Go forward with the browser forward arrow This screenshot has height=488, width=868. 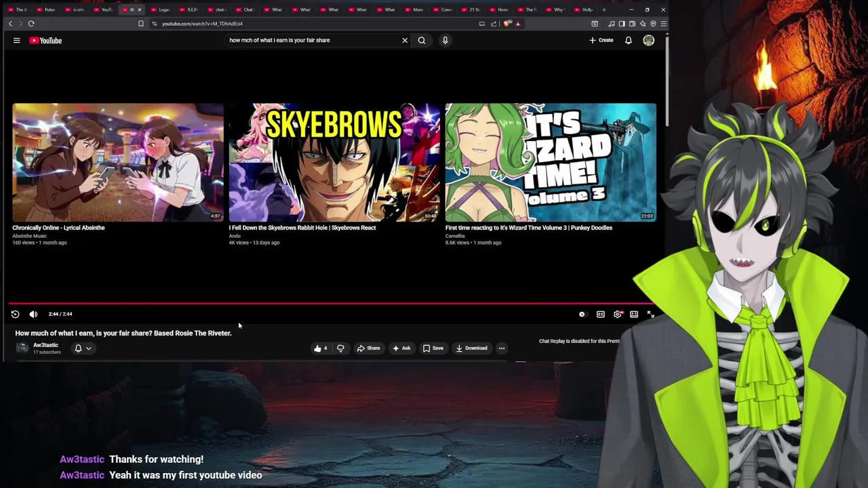[21, 24]
